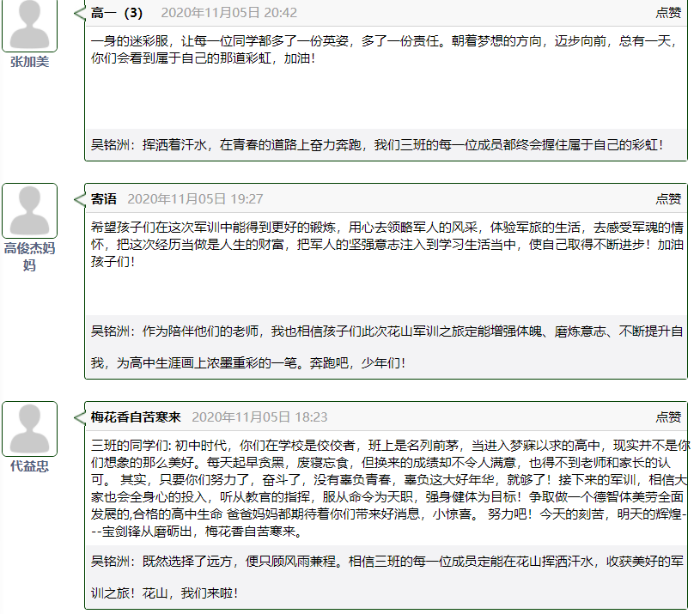This screenshot has height=614, width=700.
Task: Click 吴铭洲's reply starting 挥洒着汗水
Action: [377, 144]
